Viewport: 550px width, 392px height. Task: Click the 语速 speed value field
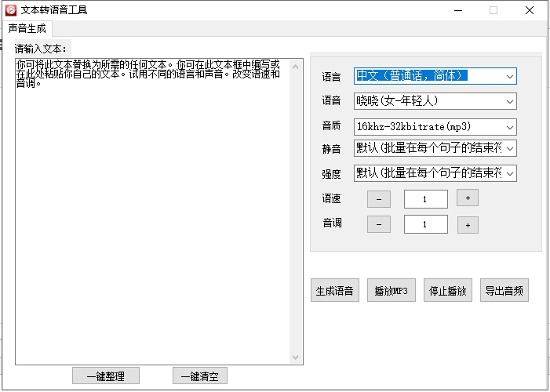click(425, 199)
